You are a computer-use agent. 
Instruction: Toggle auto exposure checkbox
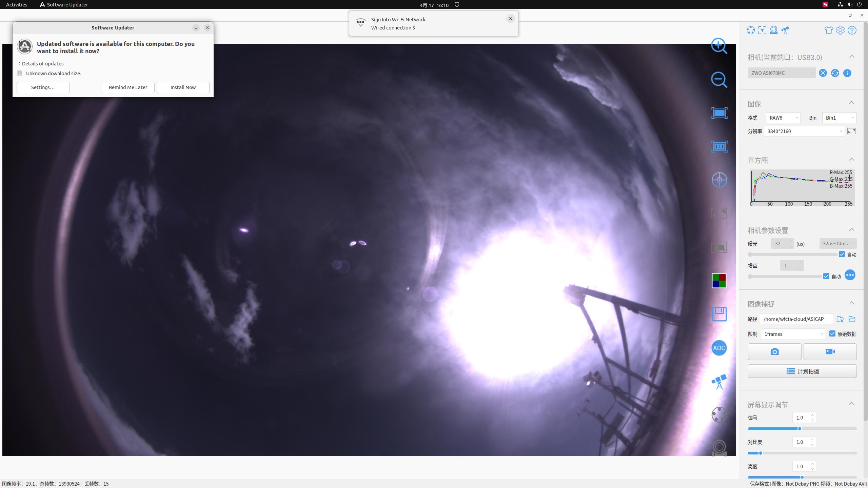[x=842, y=255]
